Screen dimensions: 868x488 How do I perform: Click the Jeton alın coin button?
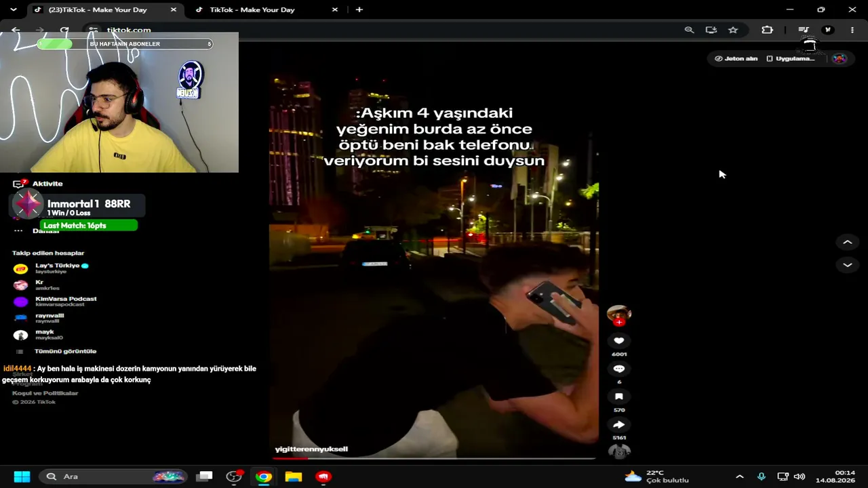pyautogui.click(x=736, y=58)
